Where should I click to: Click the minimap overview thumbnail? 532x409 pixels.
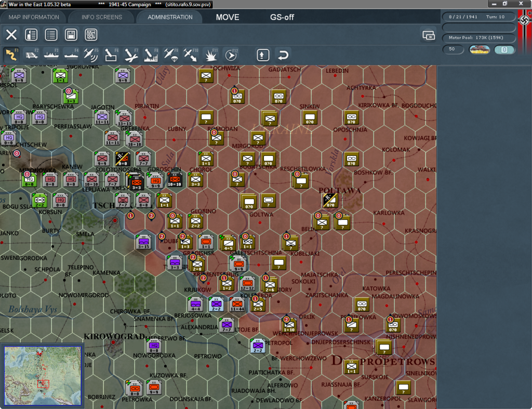[43, 375]
